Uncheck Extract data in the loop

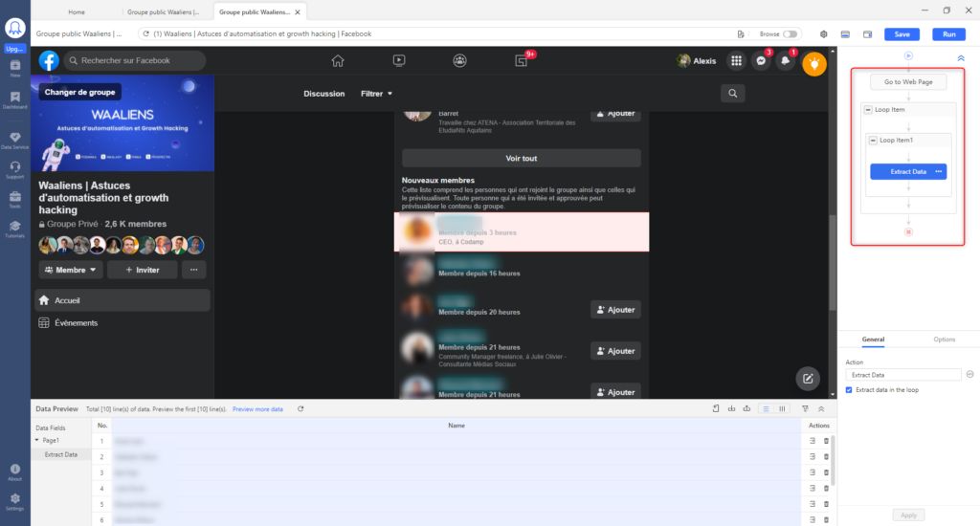[x=849, y=390]
